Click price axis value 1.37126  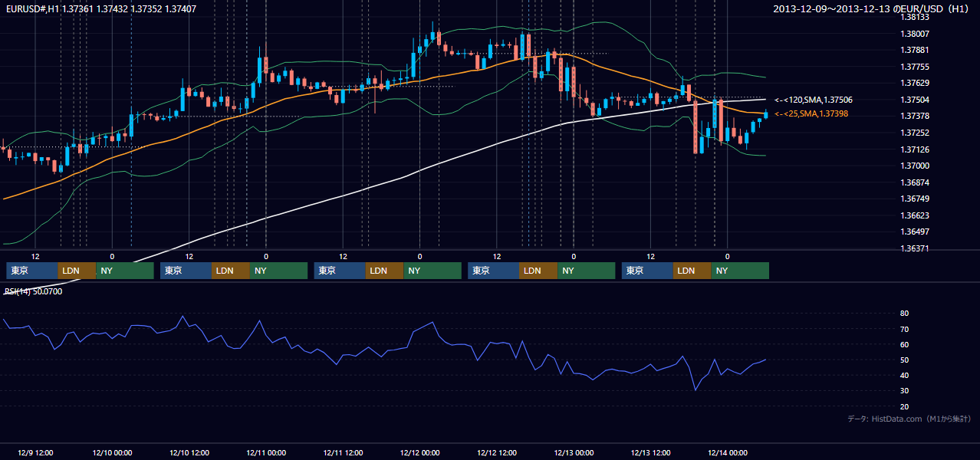click(x=916, y=149)
